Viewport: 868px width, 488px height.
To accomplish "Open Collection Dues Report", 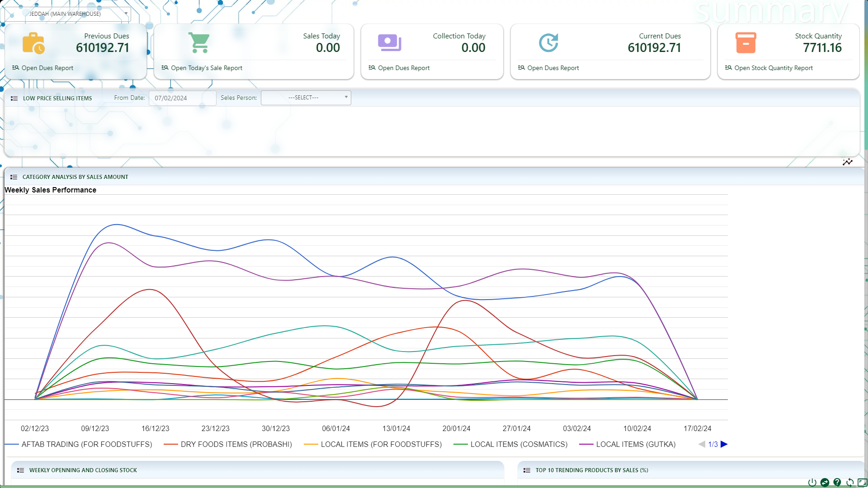I will click(x=404, y=67).
